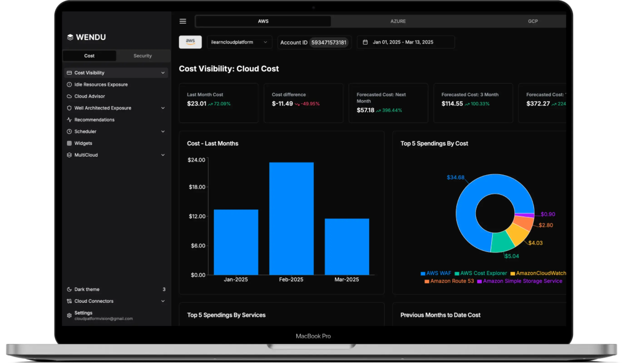The image size is (623, 364).
Task: Click the Amazon Simple Storage Service legend swatch
Action: coord(479,281)
